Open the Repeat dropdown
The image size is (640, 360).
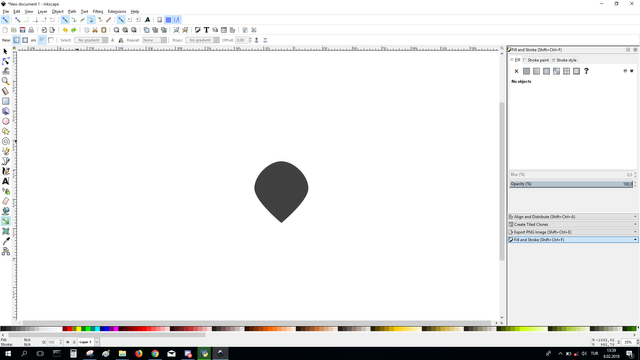point(154,40)
